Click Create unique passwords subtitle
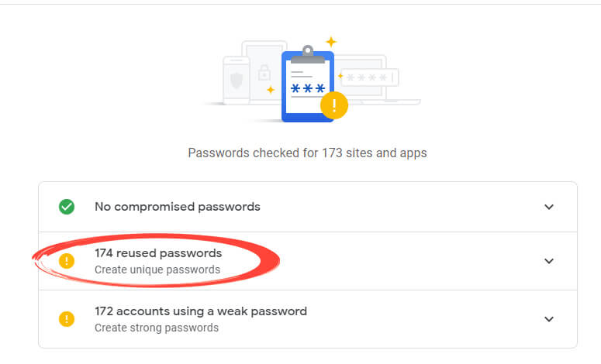Image resolution: width=601 pixels, height=364 pixels. click(157, 270)
